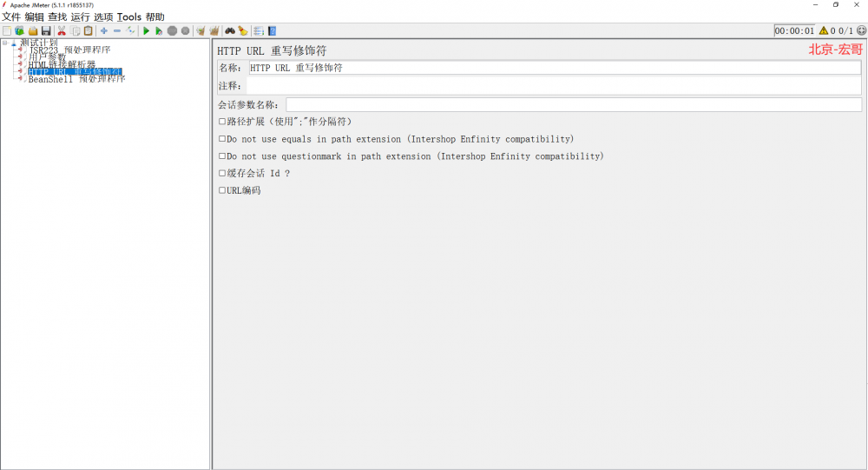Viewport: 868px width, 470px height.
Task: Select the 用户参数 tree item
Action: pyautogui.click(x=47, y=57)
